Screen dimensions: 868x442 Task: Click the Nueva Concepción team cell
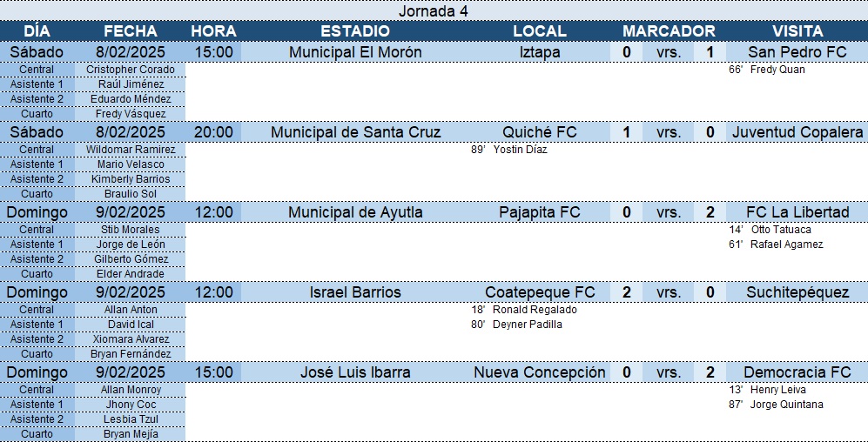(x=540, y=373)
